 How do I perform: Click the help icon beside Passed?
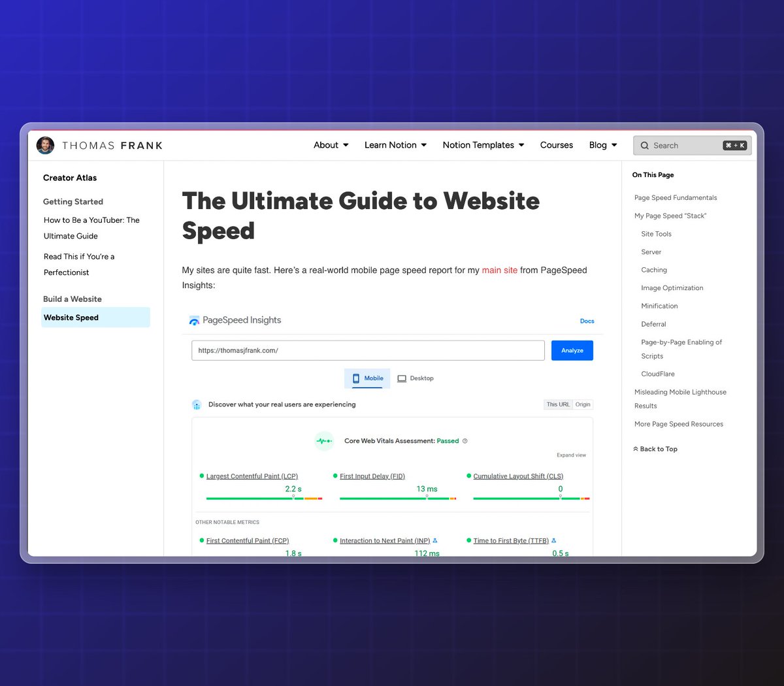[x=465, y=441]
